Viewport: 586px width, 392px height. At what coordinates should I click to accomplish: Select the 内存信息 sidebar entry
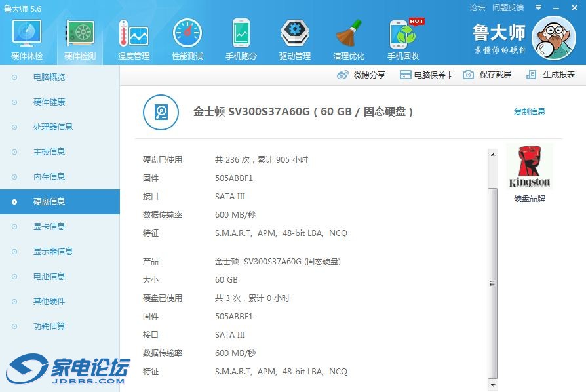(x=49, y=176)
